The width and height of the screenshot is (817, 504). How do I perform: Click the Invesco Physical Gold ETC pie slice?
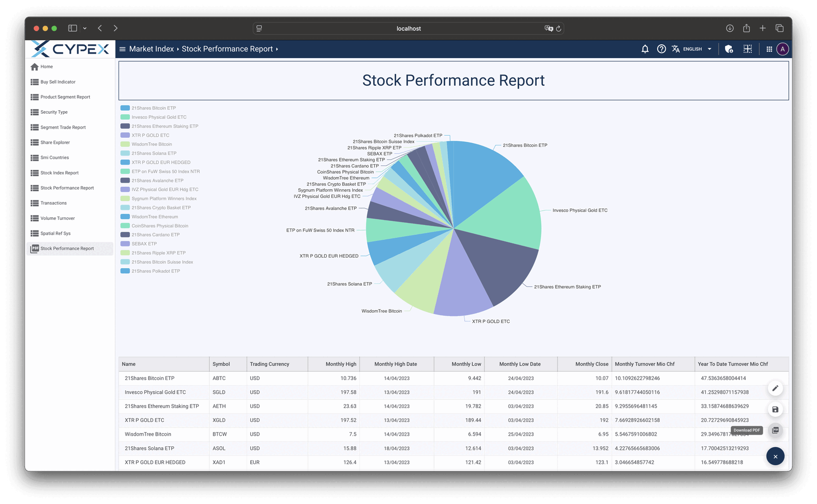pos(506,217)
